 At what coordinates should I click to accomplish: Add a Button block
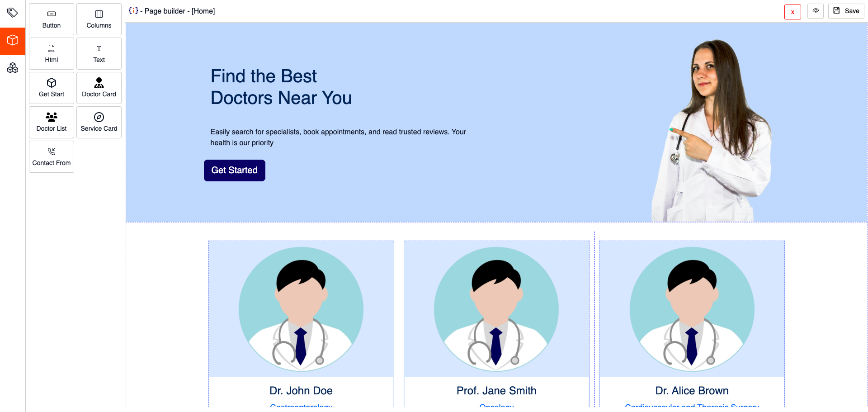(x=52, y=19)
